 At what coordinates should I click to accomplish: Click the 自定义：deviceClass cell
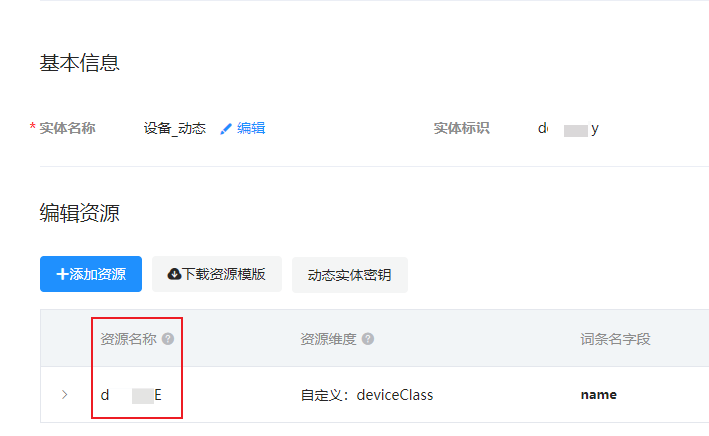click(x=367, y=395)
